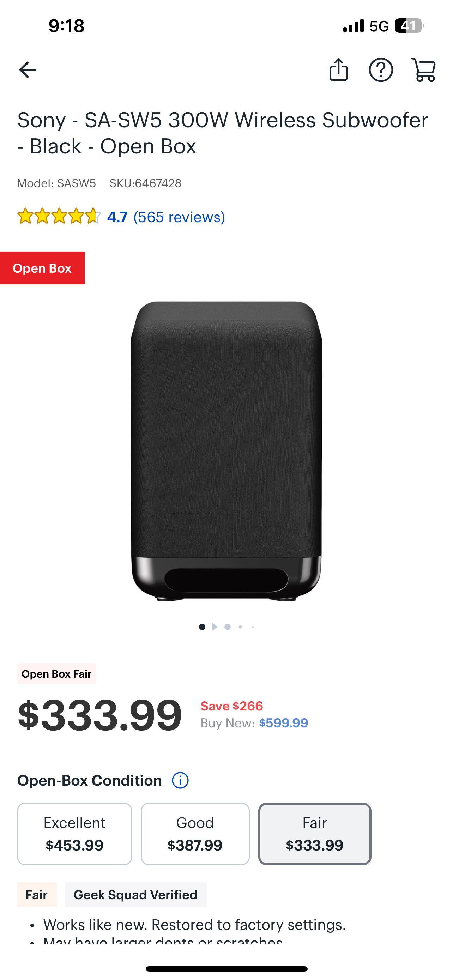
Task: Select Fair condition at $333.99
Action: tap(315, 834)
